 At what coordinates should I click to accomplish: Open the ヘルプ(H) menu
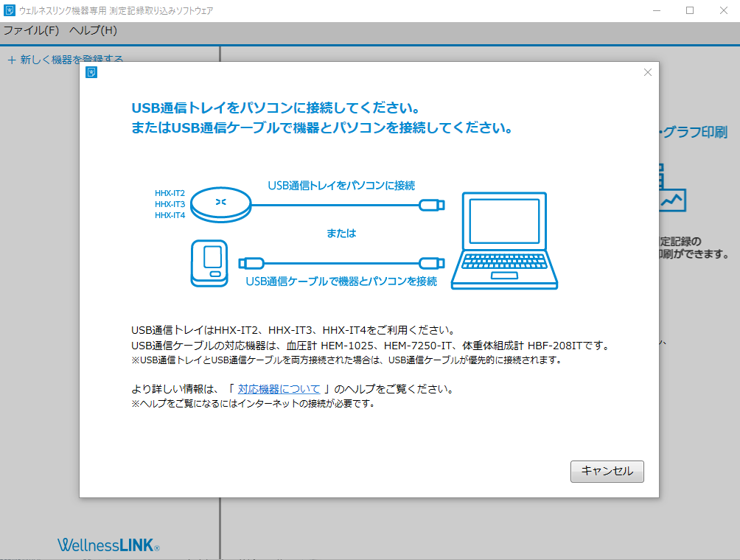(x=93, y=31)
